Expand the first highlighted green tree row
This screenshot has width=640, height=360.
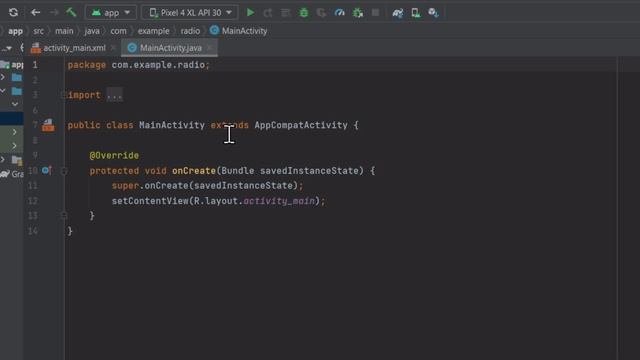(x=15, y=132)
